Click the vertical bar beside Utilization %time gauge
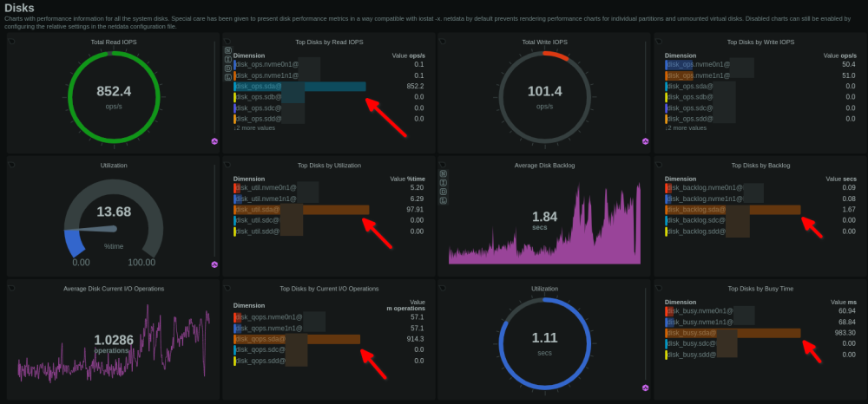This screenshot has height=404, width=868. 214,212
